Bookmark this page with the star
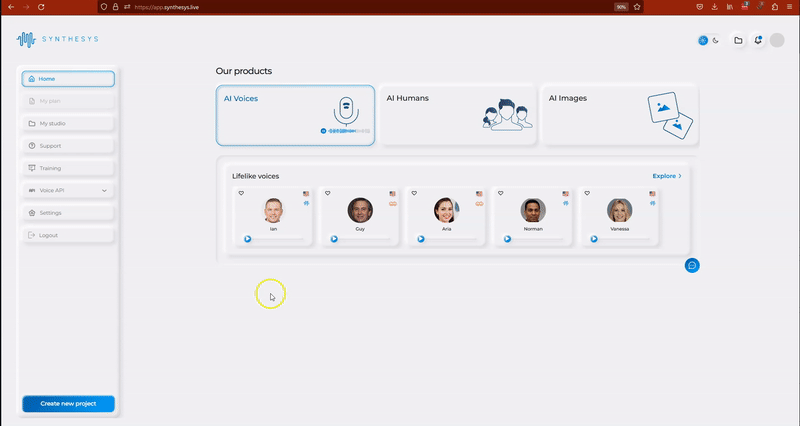 [637, 7]
